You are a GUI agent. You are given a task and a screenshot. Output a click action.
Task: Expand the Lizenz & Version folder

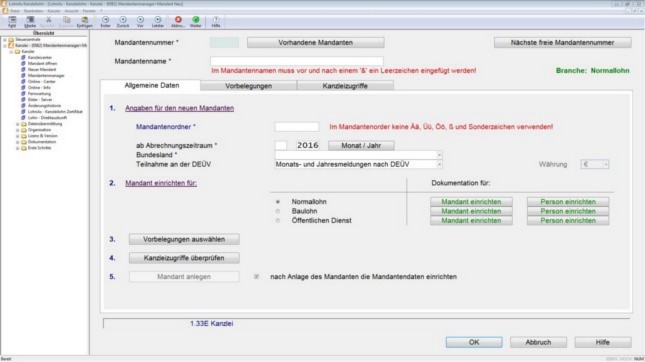tap(17, 136)
